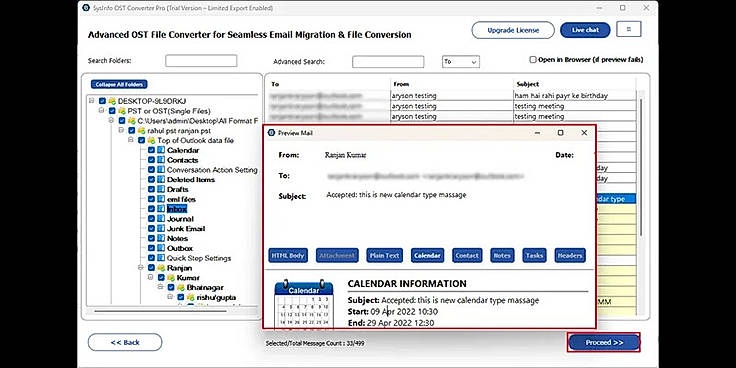Click the Proceed >> button

(604, 343)
